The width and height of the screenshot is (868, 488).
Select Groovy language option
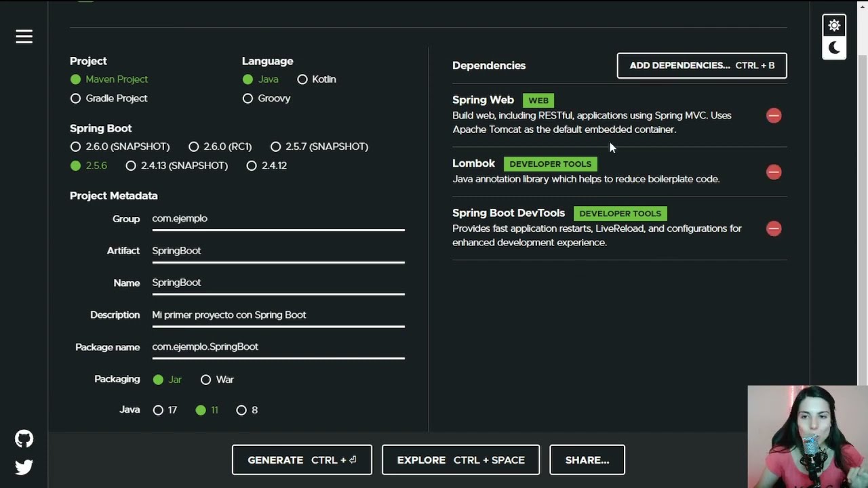coord(267,98)
